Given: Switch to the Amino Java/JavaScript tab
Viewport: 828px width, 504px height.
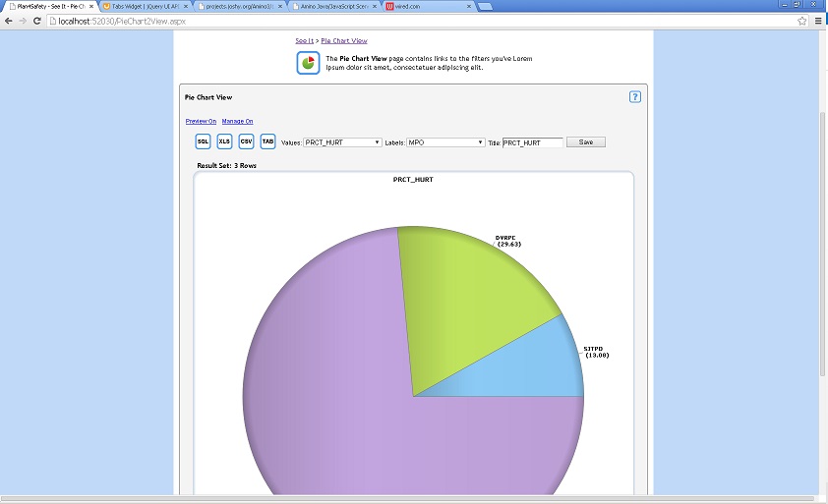Looking at the screenshot, I should pyautogui.click(x=333, y=6).
